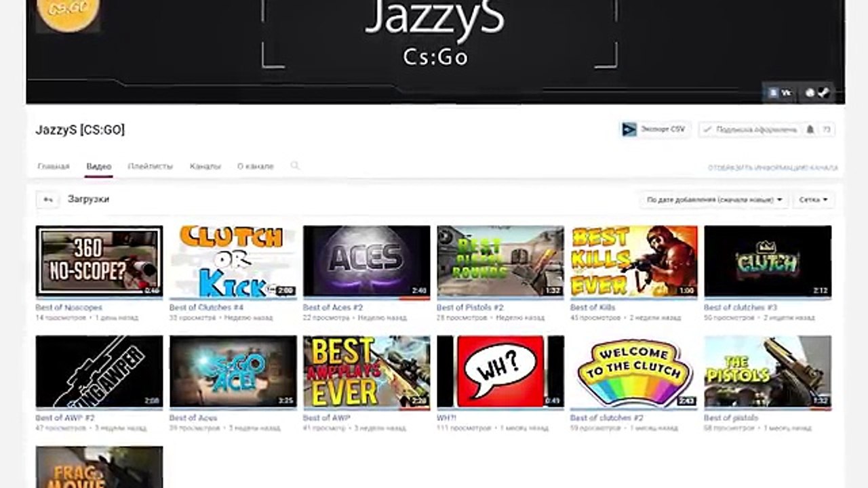This screenshot has width=868, height=488.
Task: Click the 'Best of Kills' video title
Action: point(593,307)
